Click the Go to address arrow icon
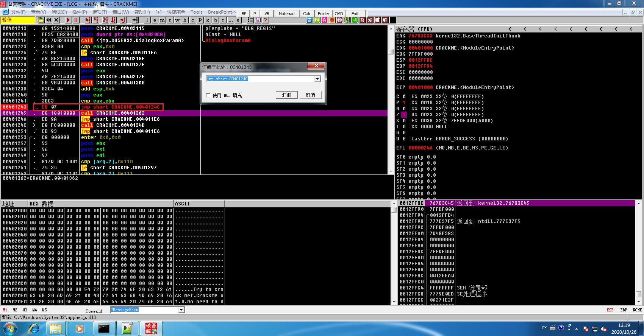Viewport: 644px width, 336px height. [135, 20]
